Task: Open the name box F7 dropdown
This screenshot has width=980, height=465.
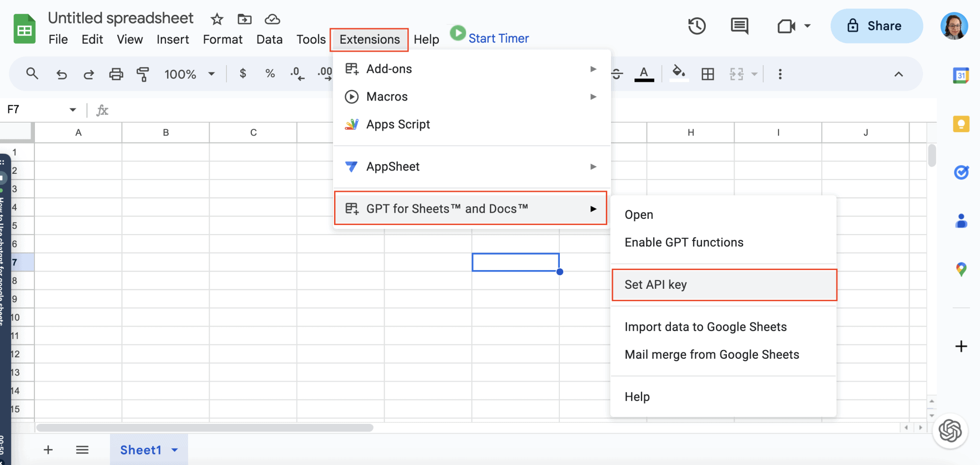Action: 73,110
